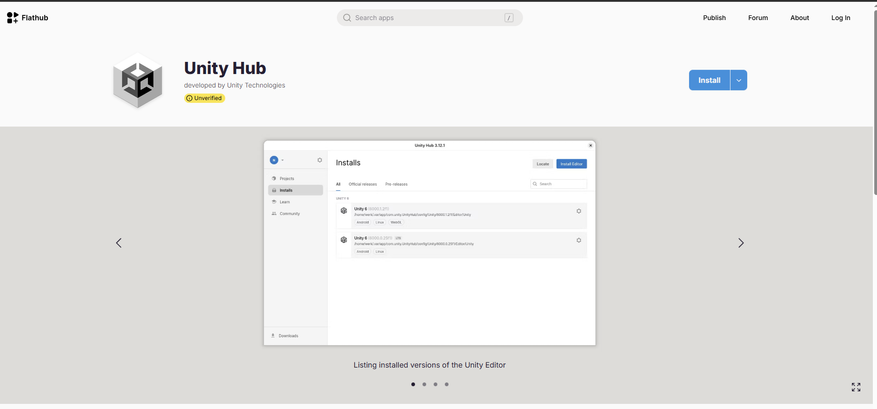
Task: Click the Flathub logo icon
Action: pyautogui.click(x=12, y=18)
